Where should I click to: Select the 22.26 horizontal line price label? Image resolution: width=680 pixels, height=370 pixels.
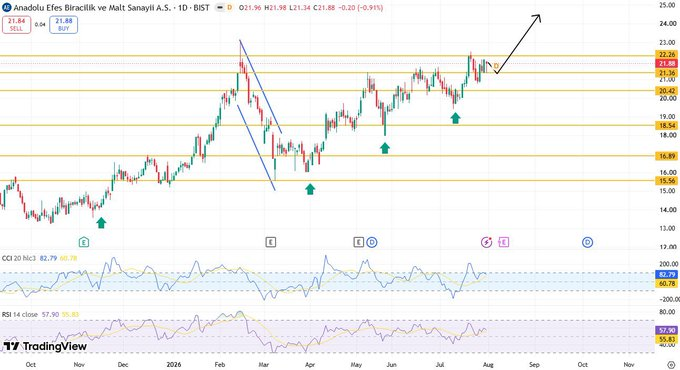click(667, 54)
